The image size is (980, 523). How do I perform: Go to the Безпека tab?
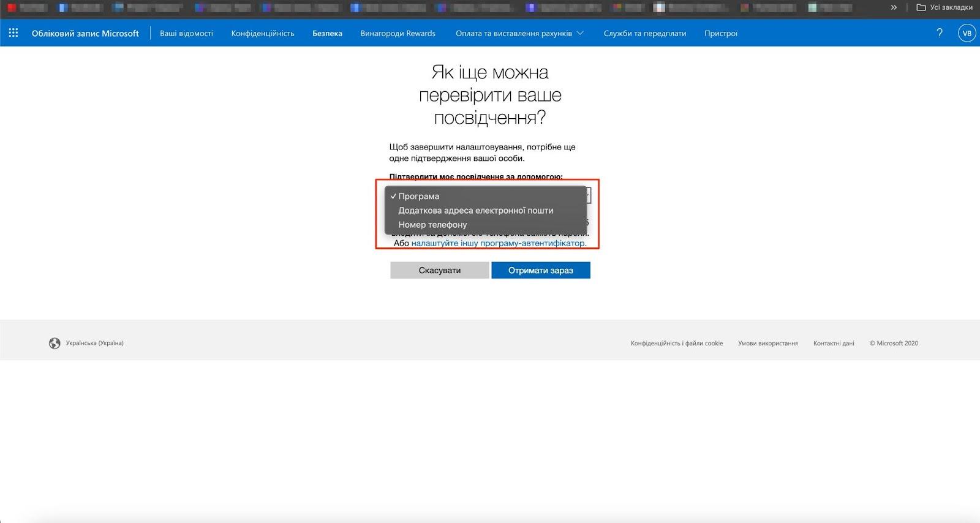tap(327, 33)
